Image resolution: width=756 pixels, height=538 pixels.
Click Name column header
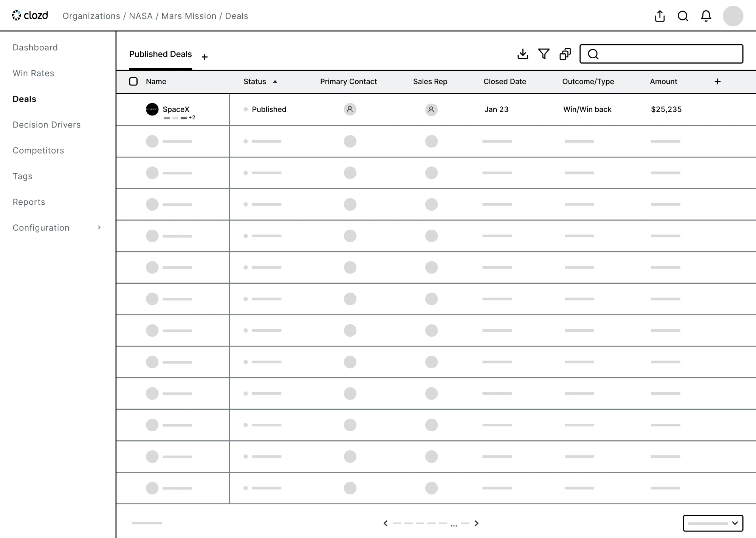point(156,81)
